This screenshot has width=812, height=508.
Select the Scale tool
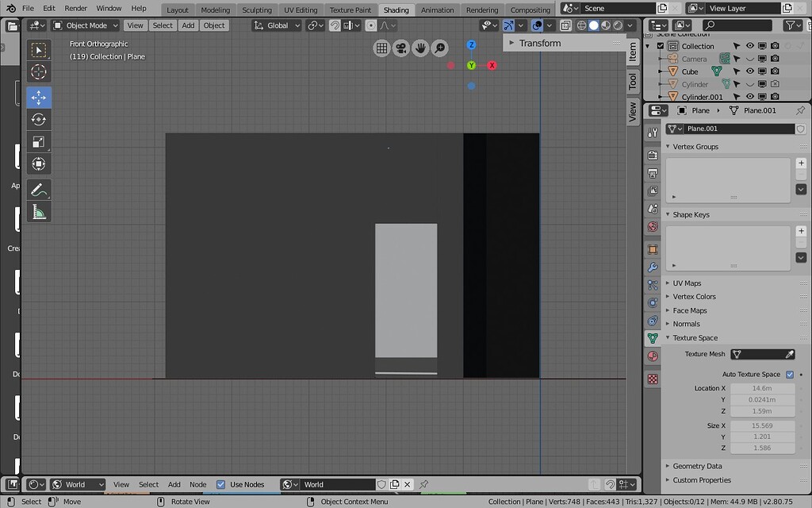[39, 141]
